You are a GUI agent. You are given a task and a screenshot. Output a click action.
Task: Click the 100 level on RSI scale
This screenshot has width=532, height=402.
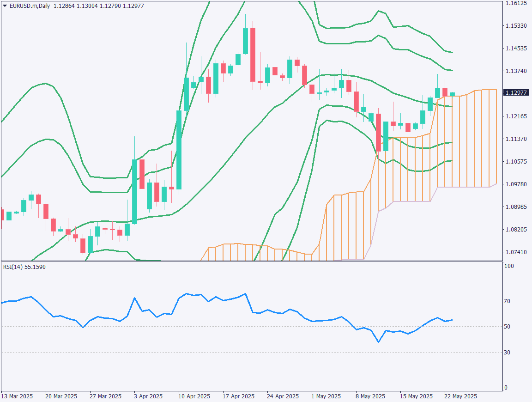click(508, 266)
